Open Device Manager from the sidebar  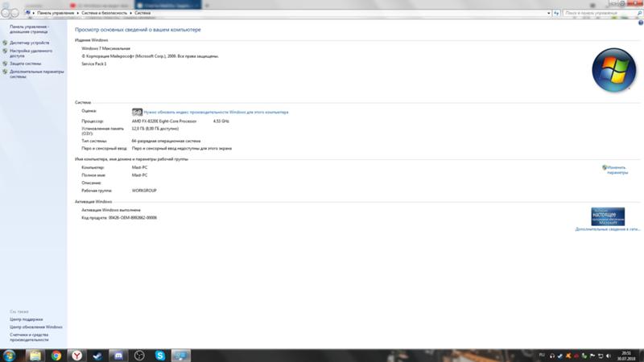coord(29,43)
